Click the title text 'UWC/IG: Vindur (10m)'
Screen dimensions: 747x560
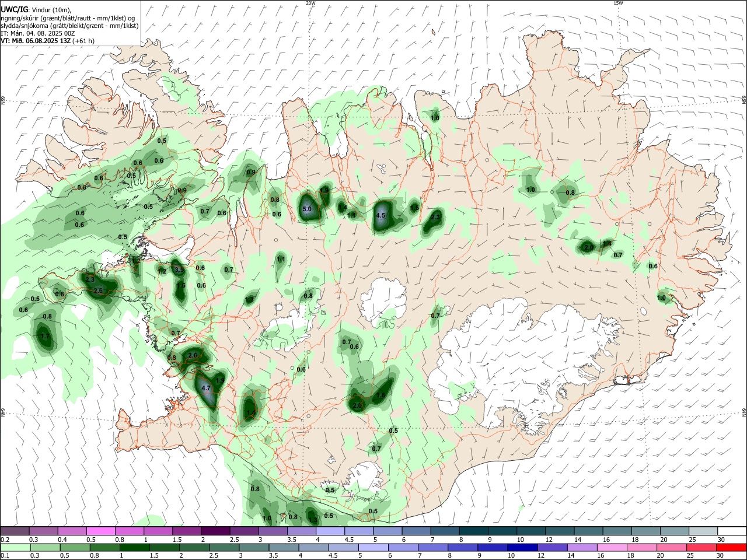(36, 9)
